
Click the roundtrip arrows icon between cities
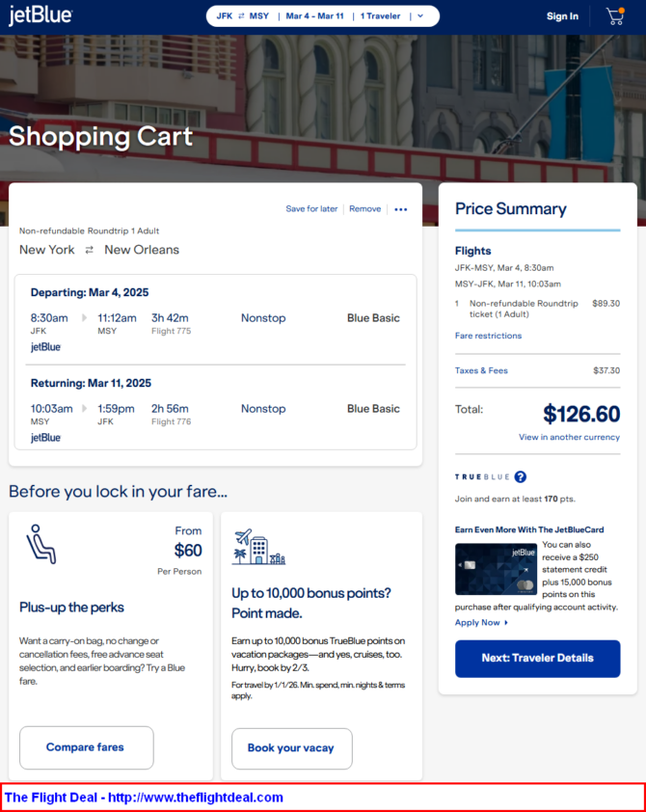point(89,250)
